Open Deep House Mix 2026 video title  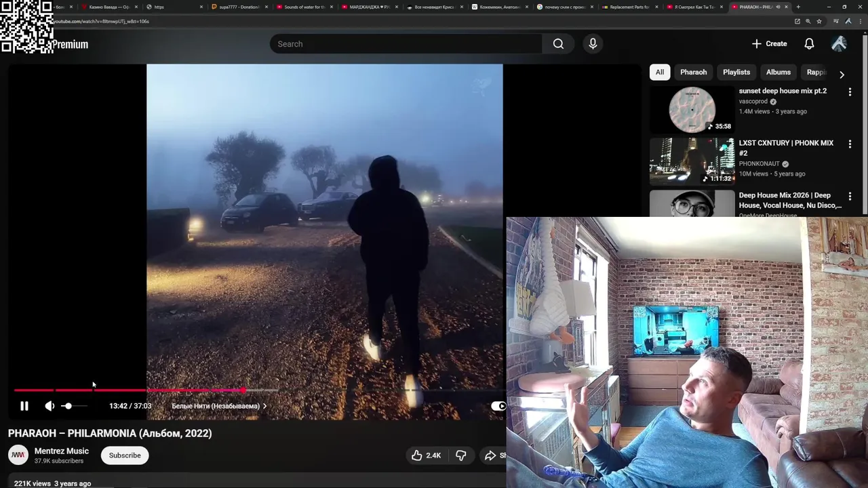coord(790,200)
